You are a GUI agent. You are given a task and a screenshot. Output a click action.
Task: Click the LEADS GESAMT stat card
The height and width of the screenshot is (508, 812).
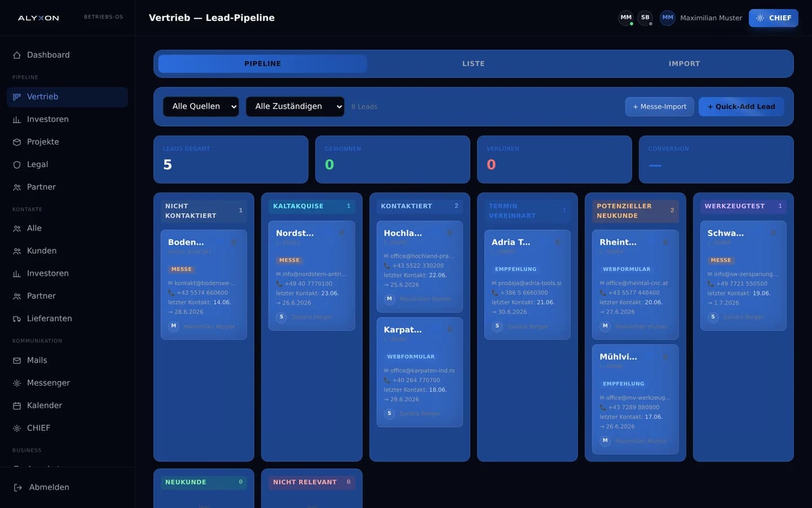(231, 159)
